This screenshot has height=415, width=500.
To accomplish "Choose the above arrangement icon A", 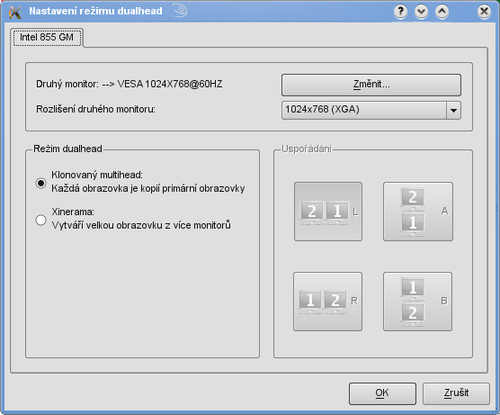I will 418,211.
